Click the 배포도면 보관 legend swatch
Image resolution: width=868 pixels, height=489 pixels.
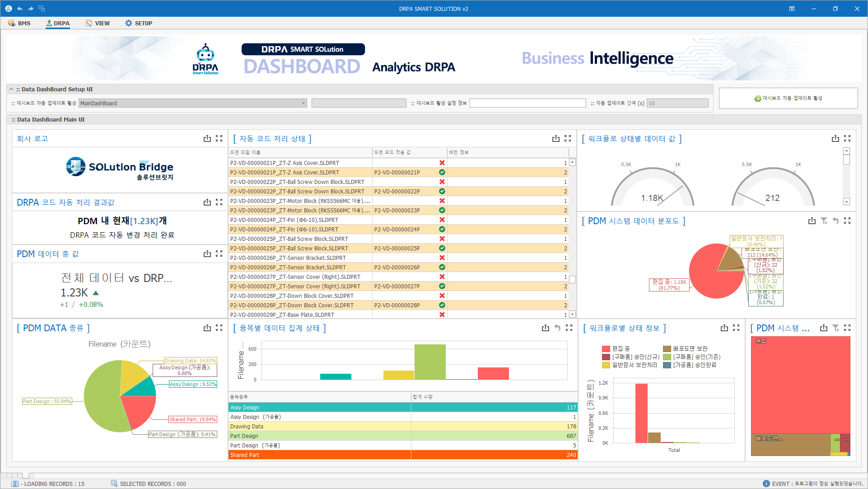pyautogui.click(x=667, y=349)
